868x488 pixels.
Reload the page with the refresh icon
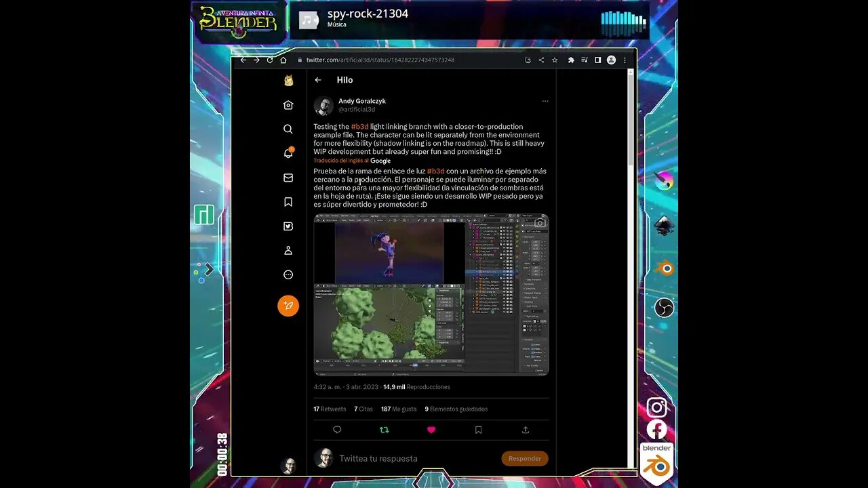pos(270,60)
